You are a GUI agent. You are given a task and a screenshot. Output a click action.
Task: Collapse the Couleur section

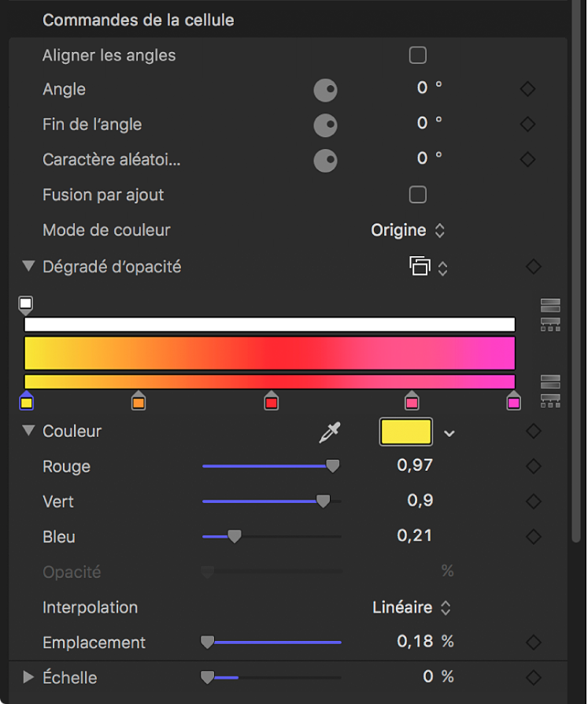point(29,431)
